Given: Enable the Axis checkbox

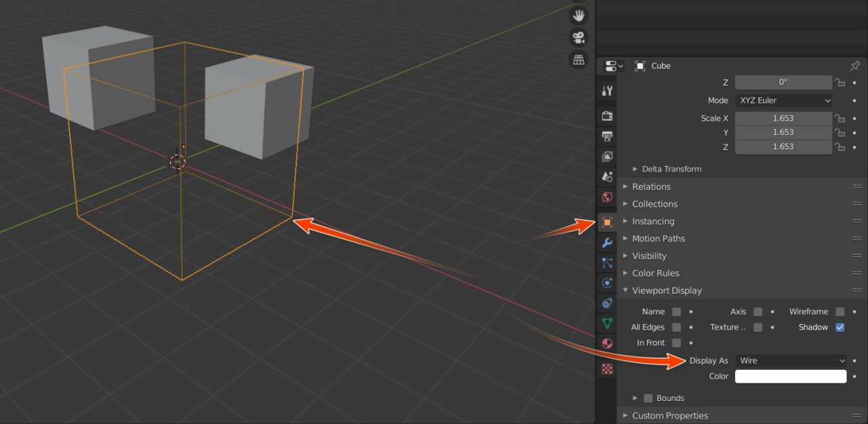Looking at the screenshot, I should coord(757,312).
